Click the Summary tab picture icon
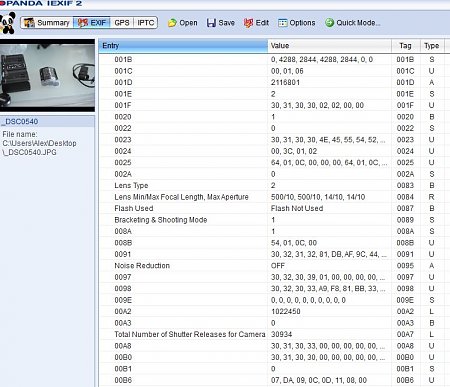 click(29, 23)
